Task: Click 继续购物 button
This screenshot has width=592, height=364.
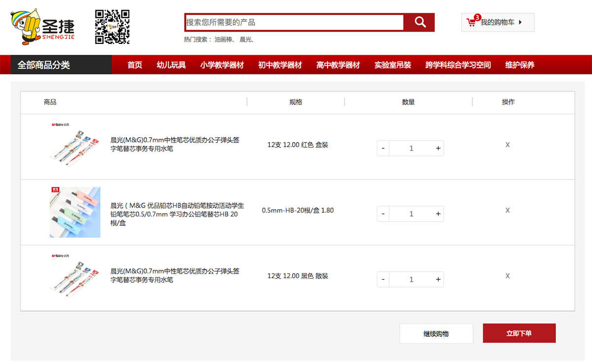Action: [436, 333]
